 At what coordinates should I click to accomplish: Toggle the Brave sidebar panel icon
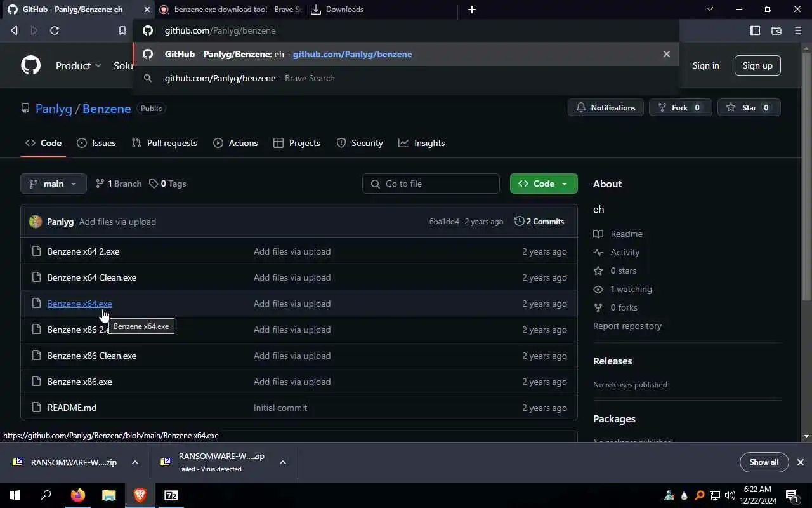pyautogui.click(x=755, y=30)
